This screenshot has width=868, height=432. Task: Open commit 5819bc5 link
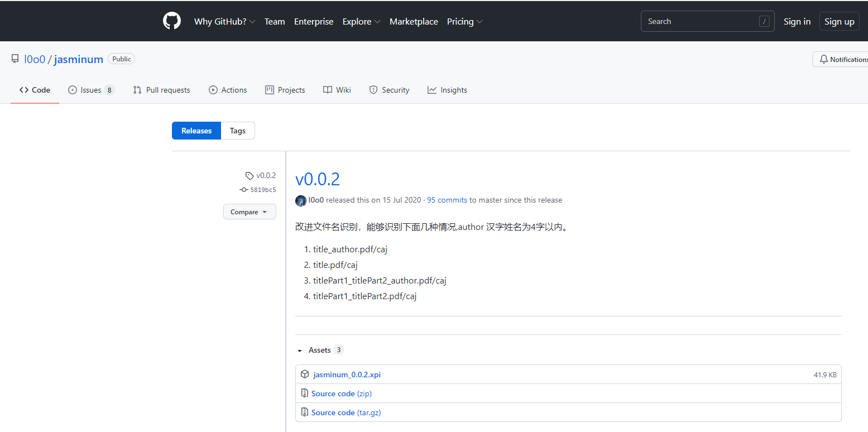click(x=258, y=190)
